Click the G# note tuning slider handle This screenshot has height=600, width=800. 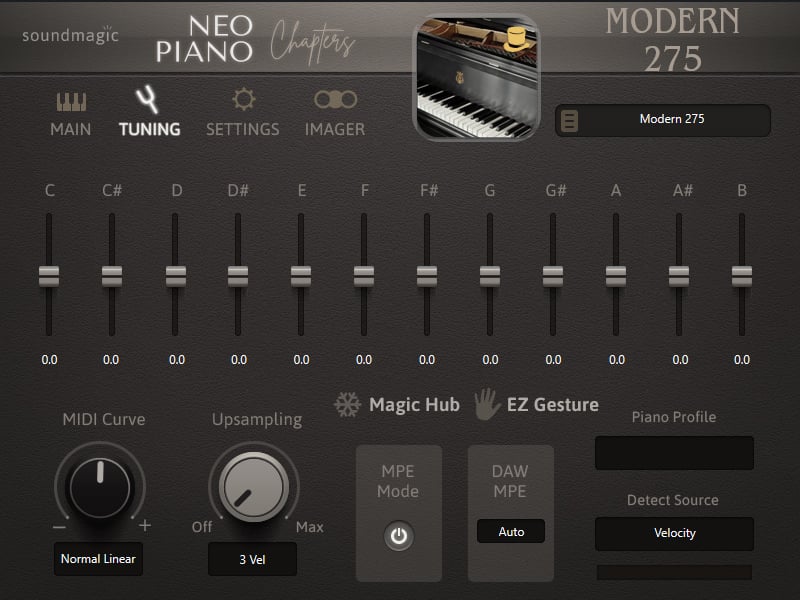(553, 276)
